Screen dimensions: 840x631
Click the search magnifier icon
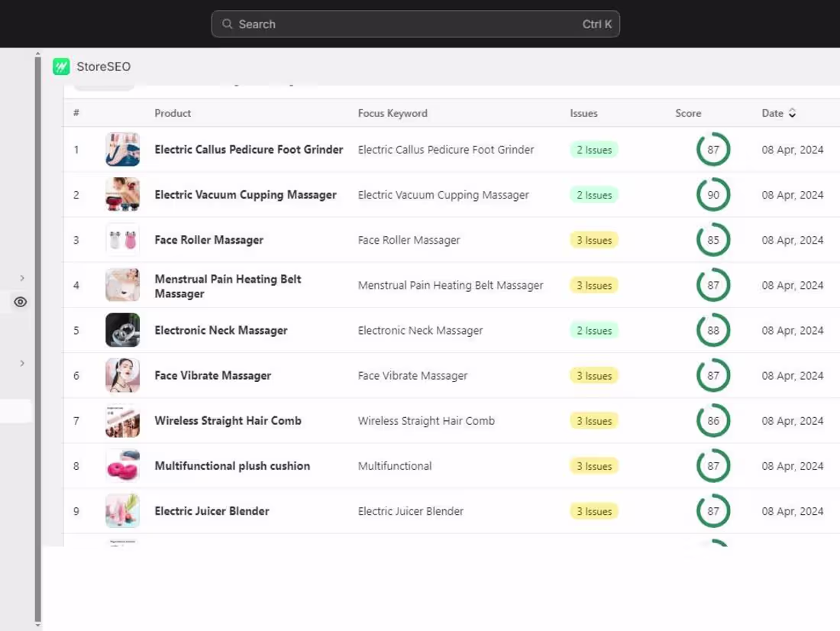pos(227,24)
